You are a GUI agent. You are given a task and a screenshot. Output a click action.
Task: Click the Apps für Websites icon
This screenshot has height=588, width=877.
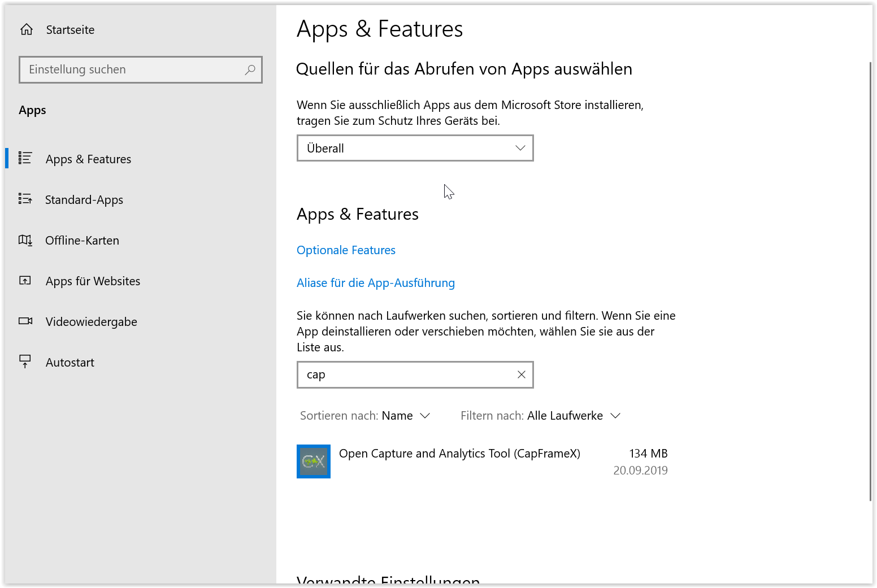(x=25, y=281)
